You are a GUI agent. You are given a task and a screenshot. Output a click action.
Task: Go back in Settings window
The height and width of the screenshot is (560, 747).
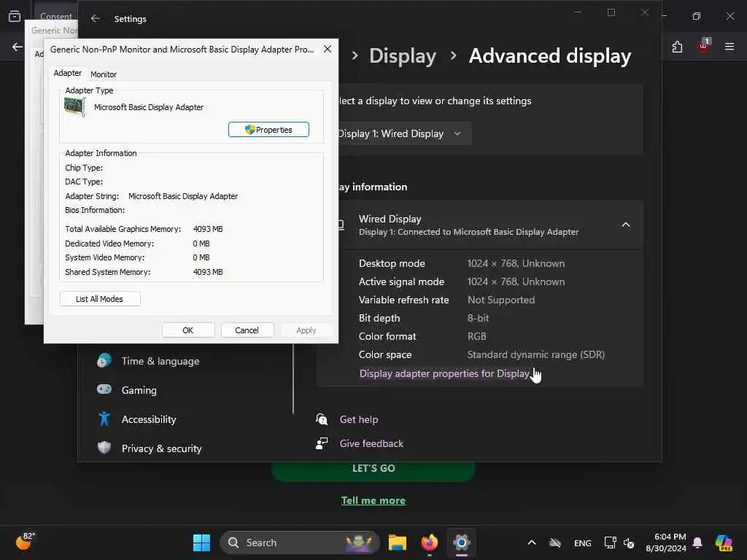click(96, 18)
